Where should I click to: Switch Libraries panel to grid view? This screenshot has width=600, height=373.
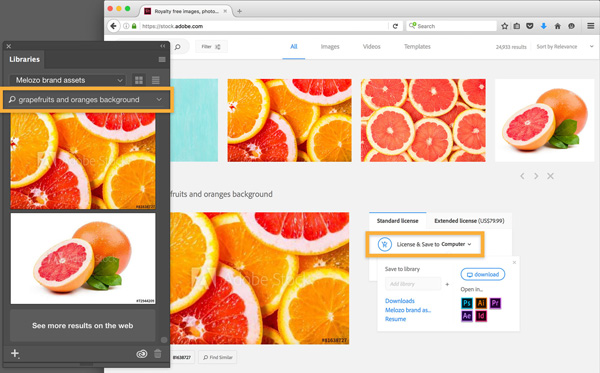click(x=139, y=80)
